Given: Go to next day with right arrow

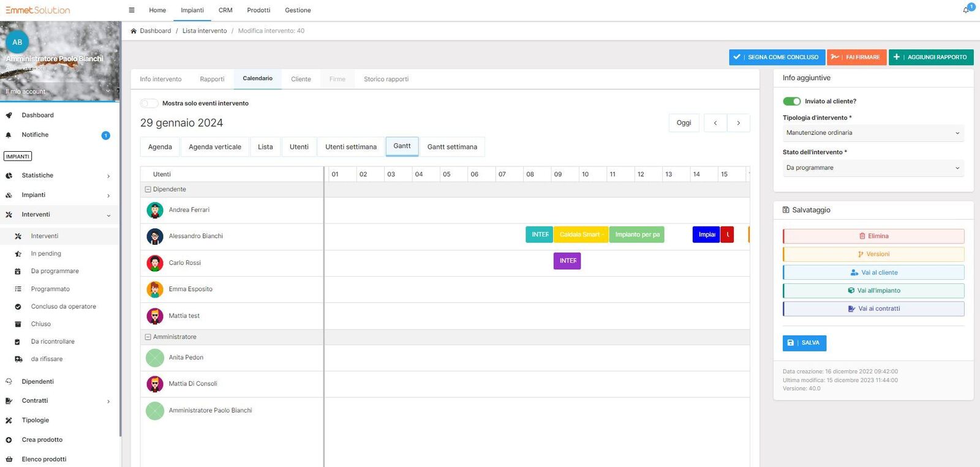Looking at the screenshot, I should (x=739, y=123).
